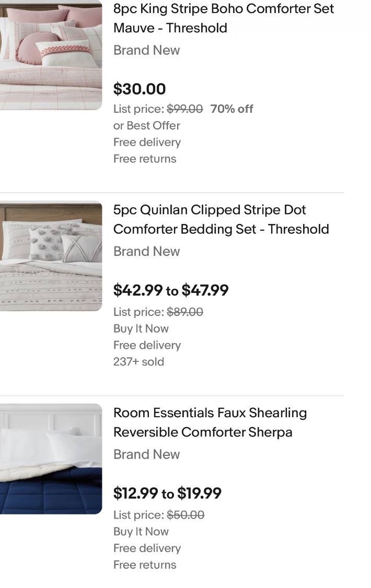This screenshot has height=588, width=371.
Task: Click the navy Sherpa comforter thumbnail
Action: pyautogui.click(x=51, y=458)
